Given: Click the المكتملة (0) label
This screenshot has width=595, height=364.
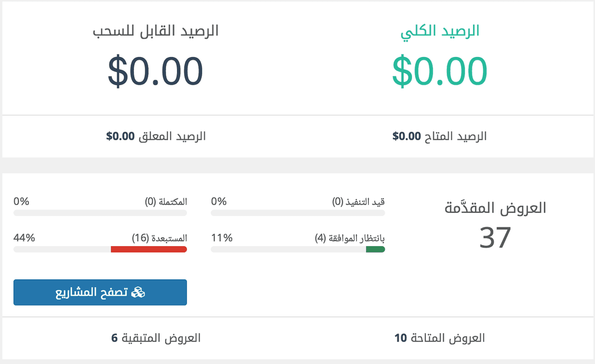Looking at the screenshot, I should (x=166, y=202).
